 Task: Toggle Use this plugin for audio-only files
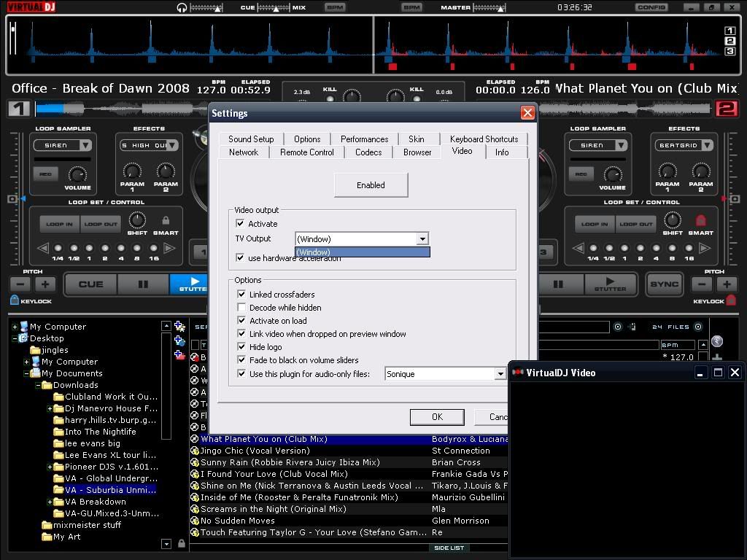(241, 374)
